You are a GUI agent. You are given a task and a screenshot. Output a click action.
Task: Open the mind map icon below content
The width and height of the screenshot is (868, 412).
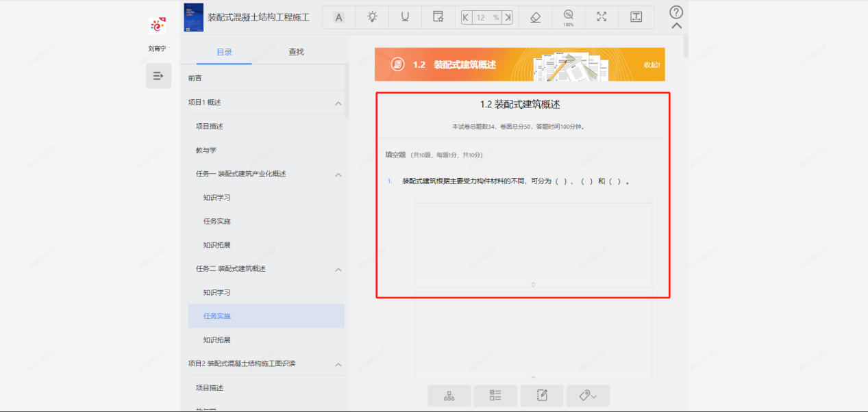tap(449, 396)
